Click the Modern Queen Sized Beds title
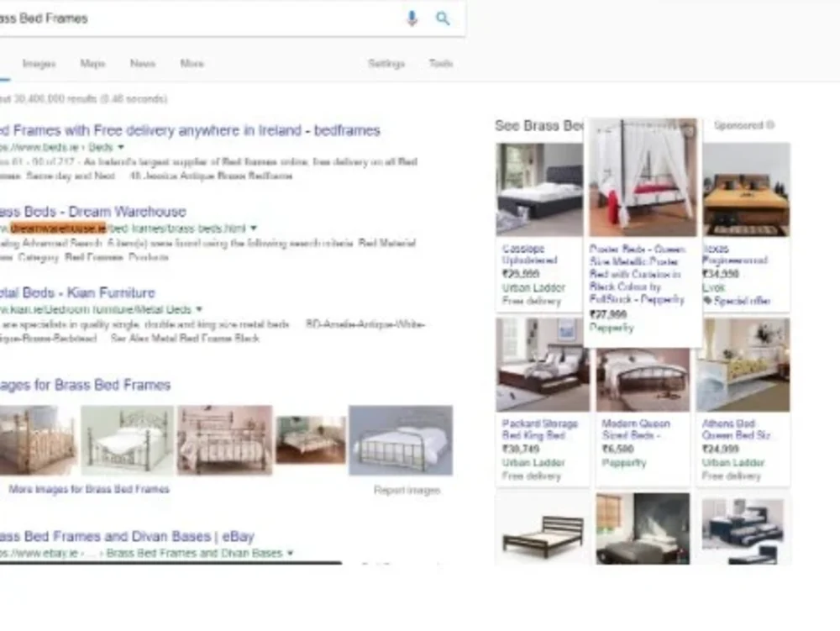 636,429
